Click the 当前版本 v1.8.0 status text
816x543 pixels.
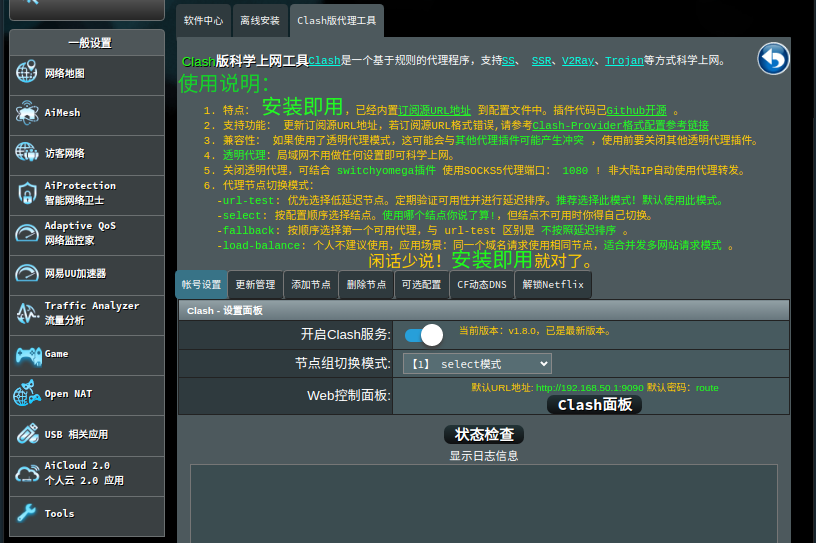point(534,331)
